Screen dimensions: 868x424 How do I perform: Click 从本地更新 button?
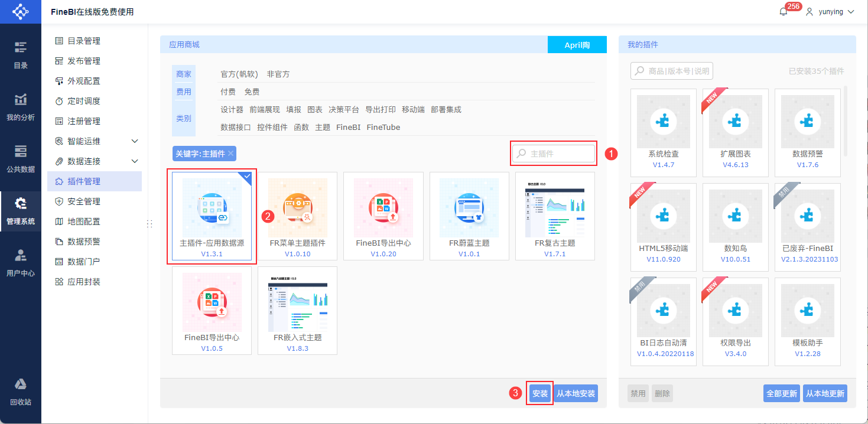[825, 393]
